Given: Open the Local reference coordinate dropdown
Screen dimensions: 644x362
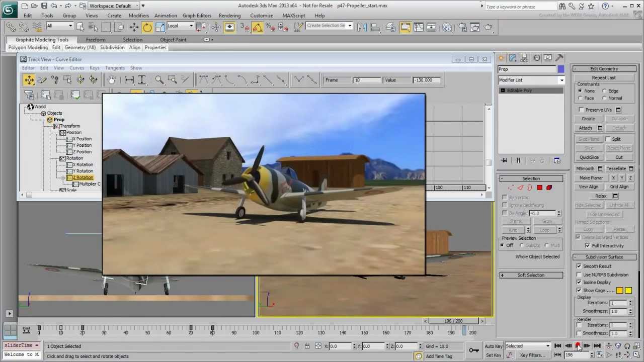Looking at the screenshot, I should click(180, 26).
